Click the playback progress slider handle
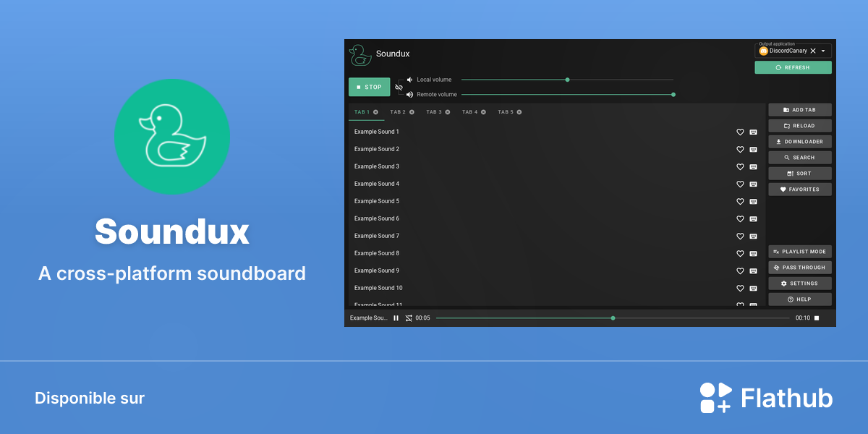The image size is (868, 434). [x=613, y=318]
